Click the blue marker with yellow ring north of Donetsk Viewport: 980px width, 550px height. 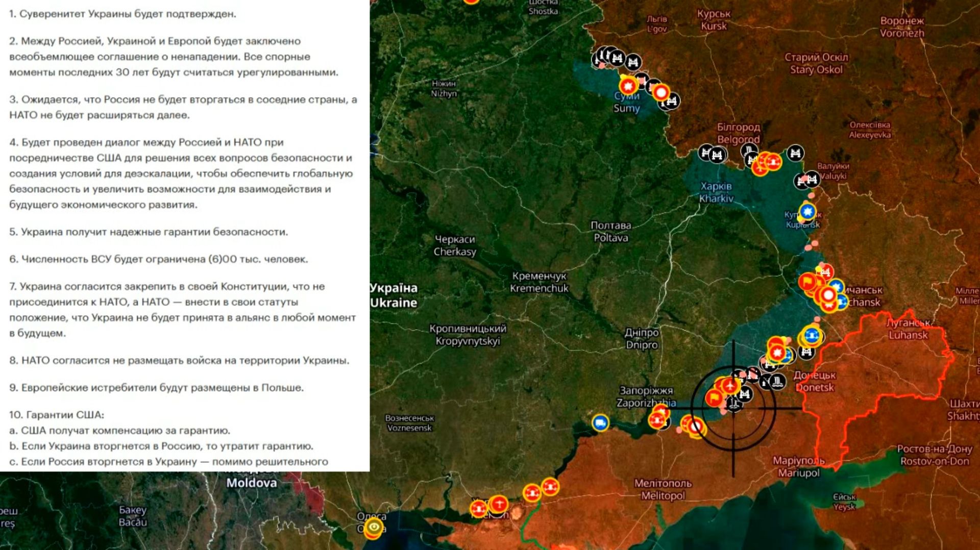coord(811,336)
